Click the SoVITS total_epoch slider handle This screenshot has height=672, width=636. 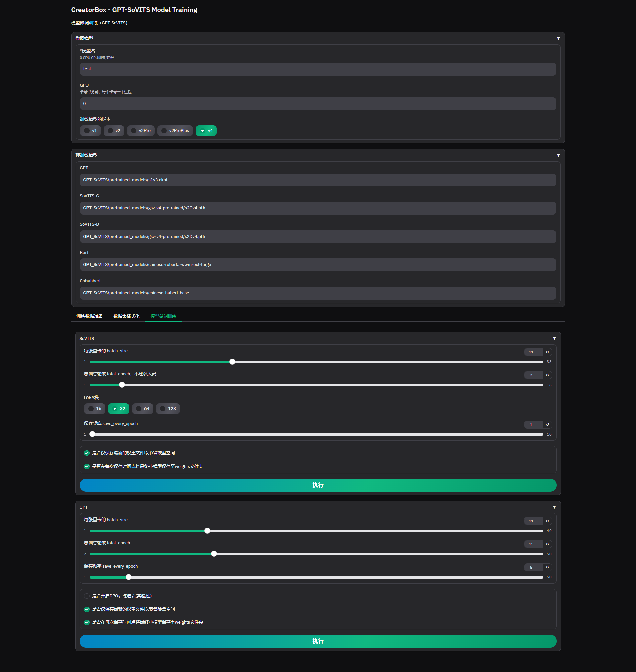pyautogui.click(x=122, y=385)
